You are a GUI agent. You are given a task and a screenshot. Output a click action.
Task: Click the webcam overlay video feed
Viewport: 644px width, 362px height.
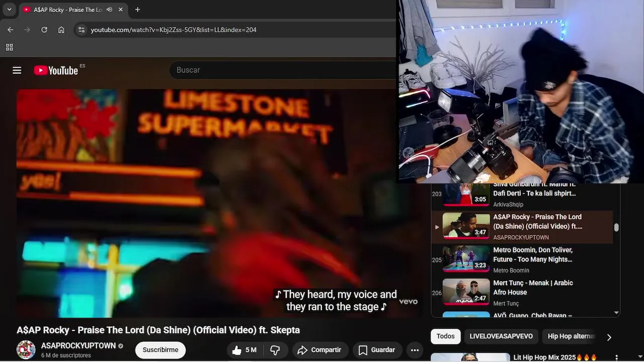tap(520, 92)
